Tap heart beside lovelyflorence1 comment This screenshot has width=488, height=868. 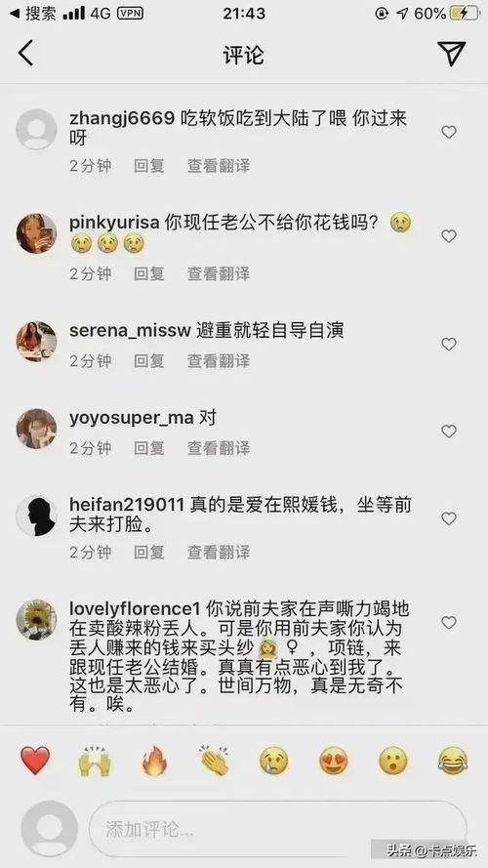449,623
